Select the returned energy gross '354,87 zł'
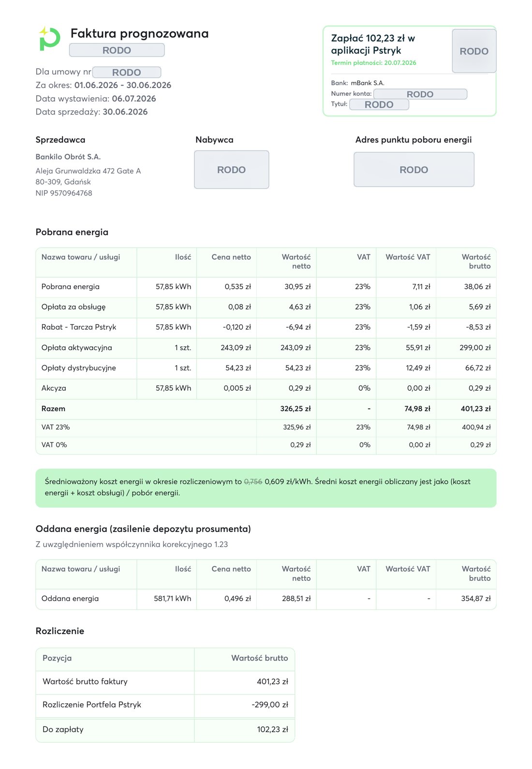 pos(476,599)
